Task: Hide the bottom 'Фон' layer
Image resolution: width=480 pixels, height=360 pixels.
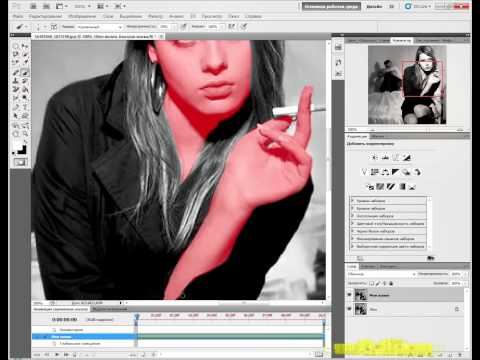Action: (349, 309)
